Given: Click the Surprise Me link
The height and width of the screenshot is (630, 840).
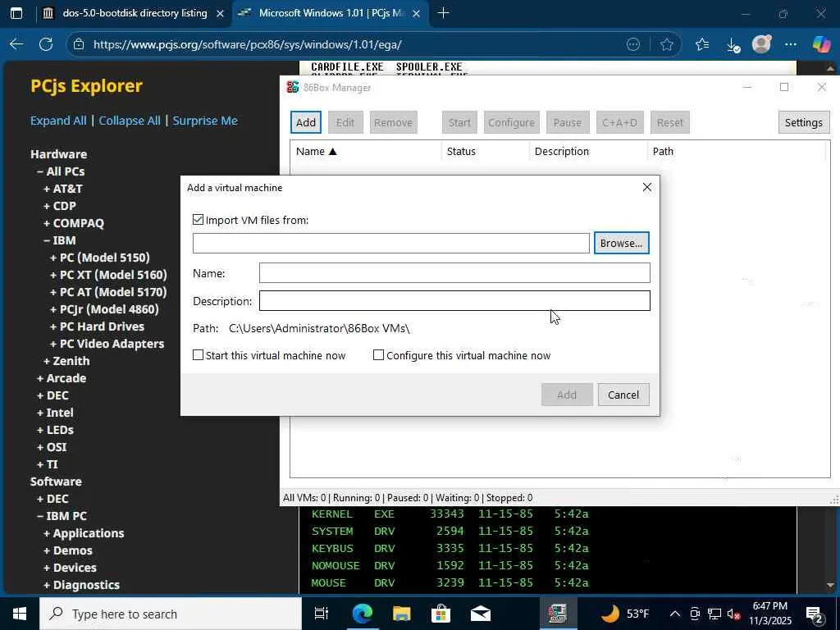Looking at the screenshot, I should point(204,121).
